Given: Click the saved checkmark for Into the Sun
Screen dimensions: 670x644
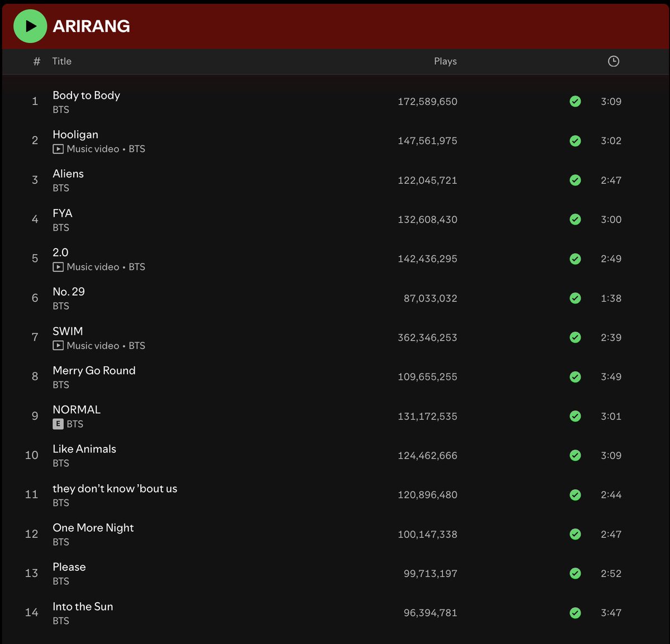Looking at the screenshot, I should point(575,613).
